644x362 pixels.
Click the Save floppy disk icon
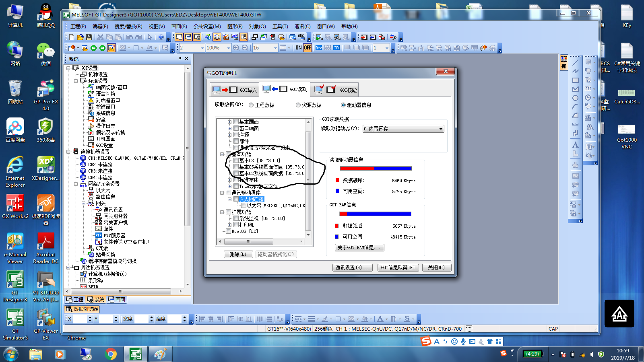(89, 37)
